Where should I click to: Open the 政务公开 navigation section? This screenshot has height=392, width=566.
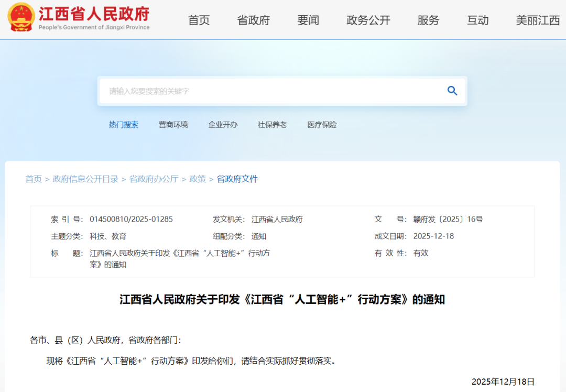coord(368,20)
